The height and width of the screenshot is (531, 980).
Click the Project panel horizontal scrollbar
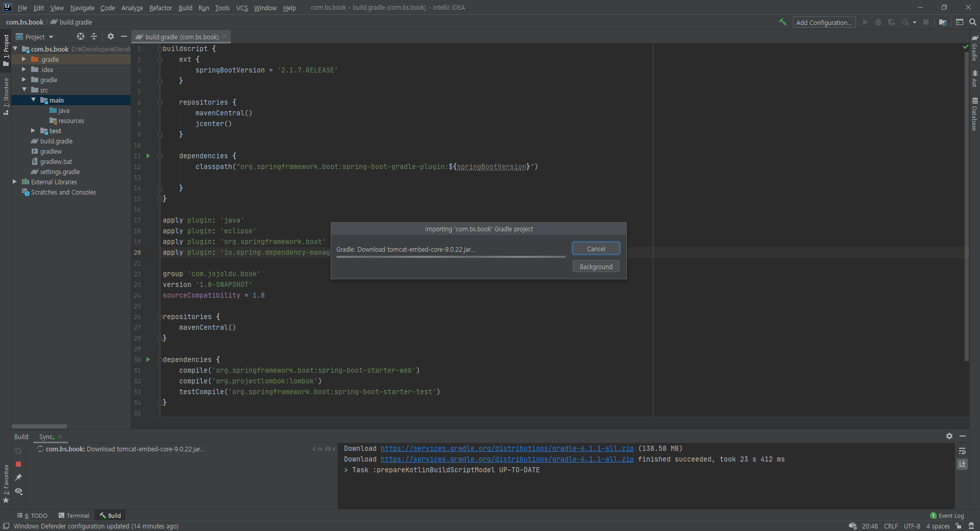click(39, 426)
